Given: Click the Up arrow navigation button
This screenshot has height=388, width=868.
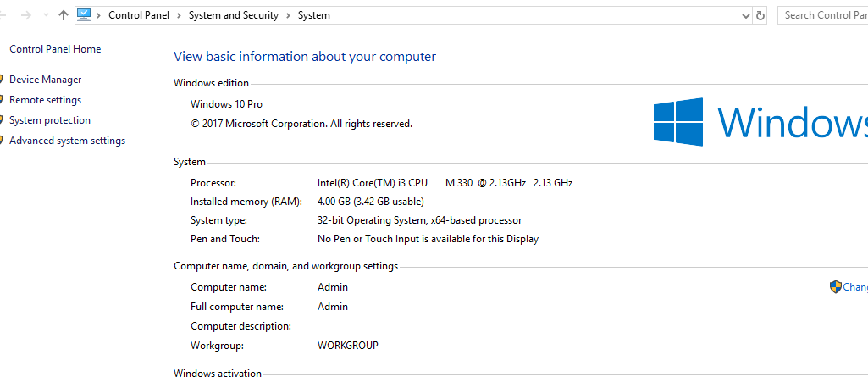Looking at the screenshot, I should 64,15.
